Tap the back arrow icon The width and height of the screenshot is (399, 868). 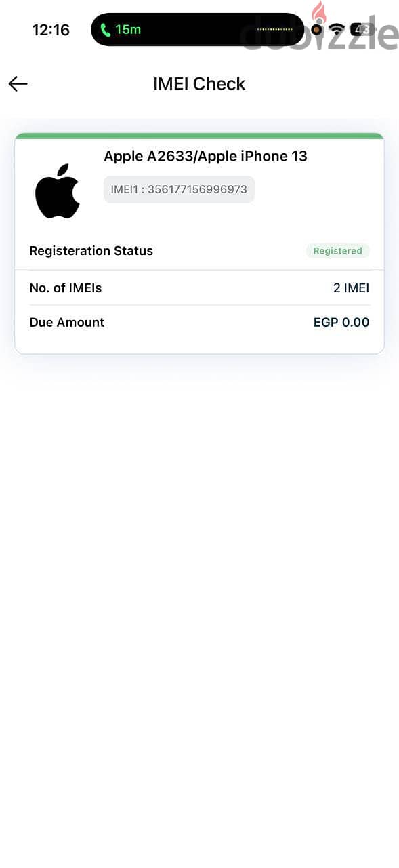click(18, 83)
